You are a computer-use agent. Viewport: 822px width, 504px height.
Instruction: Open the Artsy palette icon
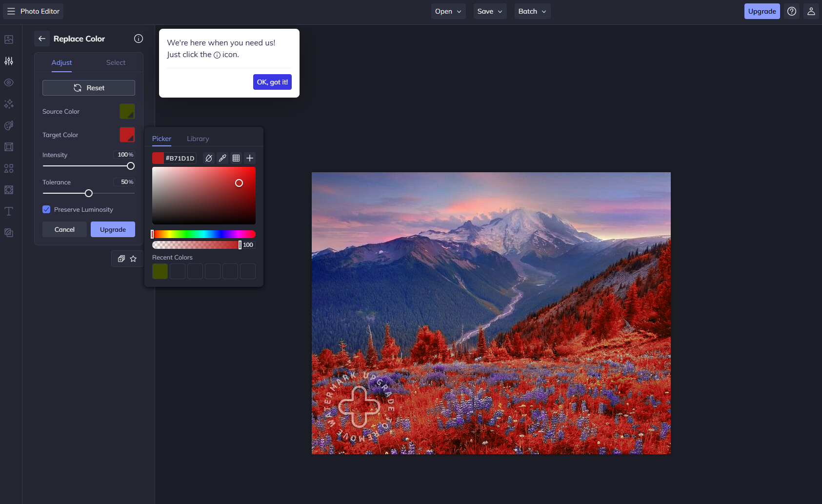pyautogui.click(x=9, y=125)
